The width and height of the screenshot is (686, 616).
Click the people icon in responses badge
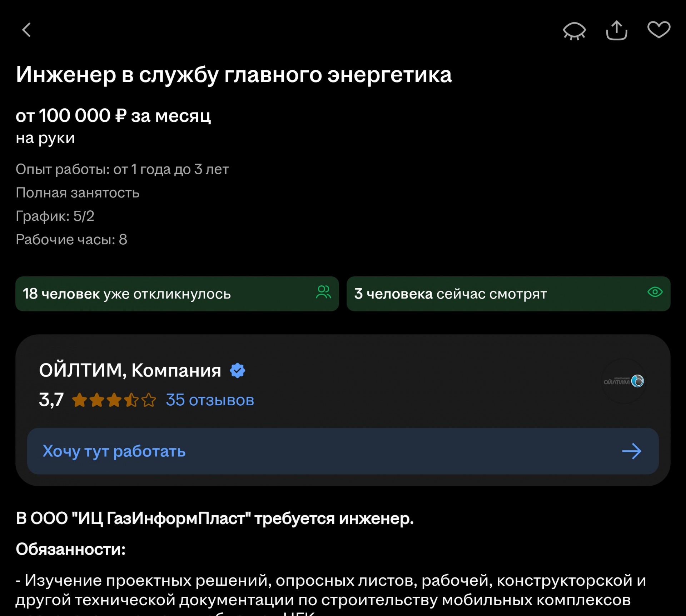click(x=323, y=292)
